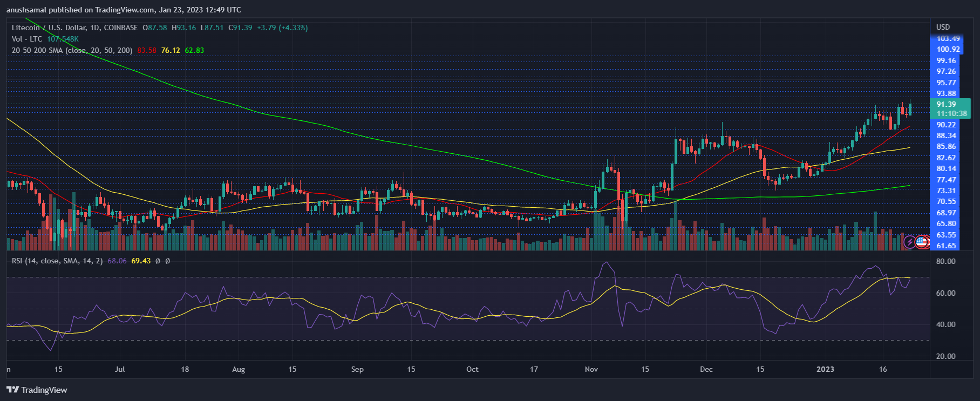Click the 18 date label on time axis
This screenshot has height=401, width=980.
point(185,369)
